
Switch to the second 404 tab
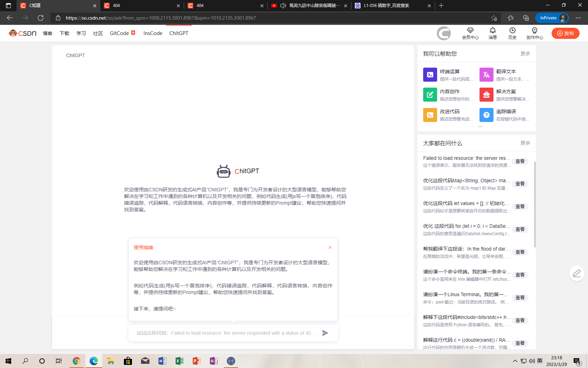[225, 6]
